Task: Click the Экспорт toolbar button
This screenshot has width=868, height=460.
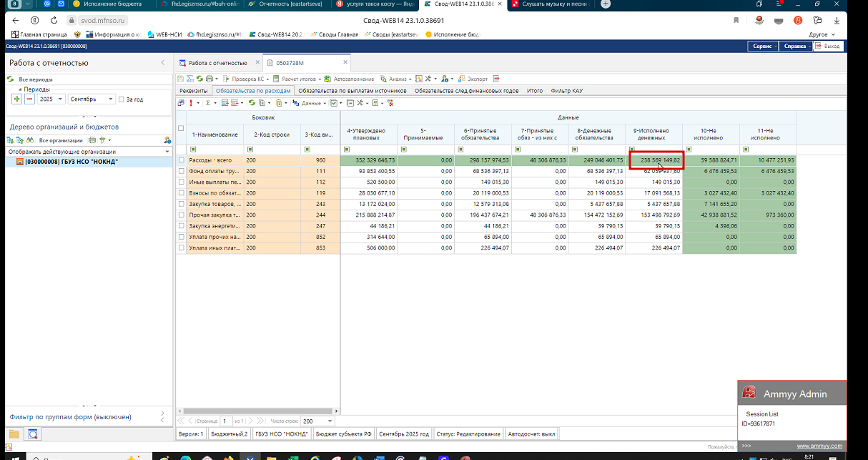Action: point(477,79)
